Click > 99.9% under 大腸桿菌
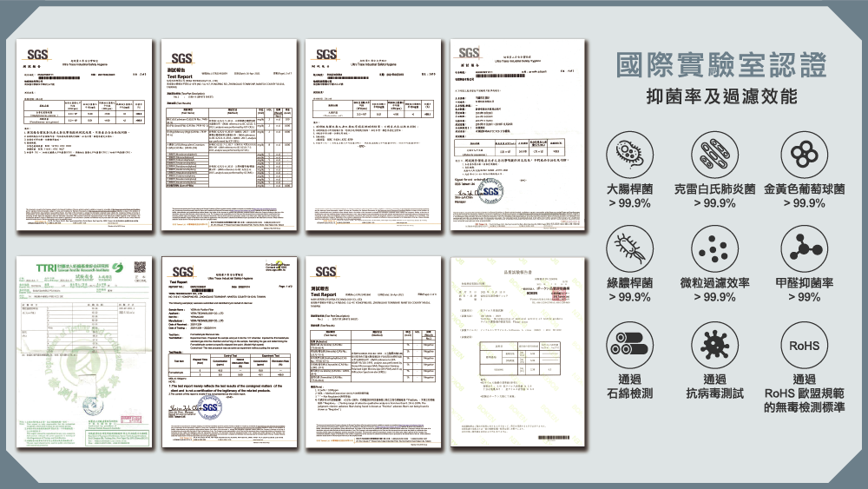This screenshot has height=489, width=868. point(630,203)
